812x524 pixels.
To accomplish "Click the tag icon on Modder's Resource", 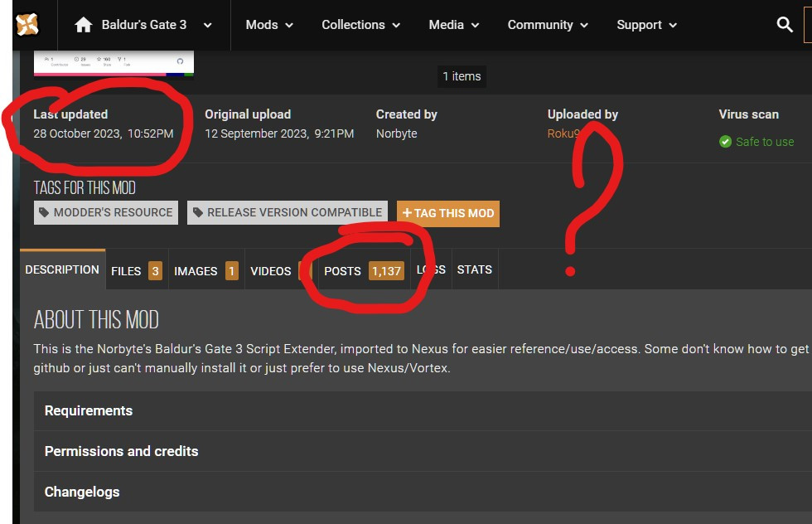I will (45, 213).
